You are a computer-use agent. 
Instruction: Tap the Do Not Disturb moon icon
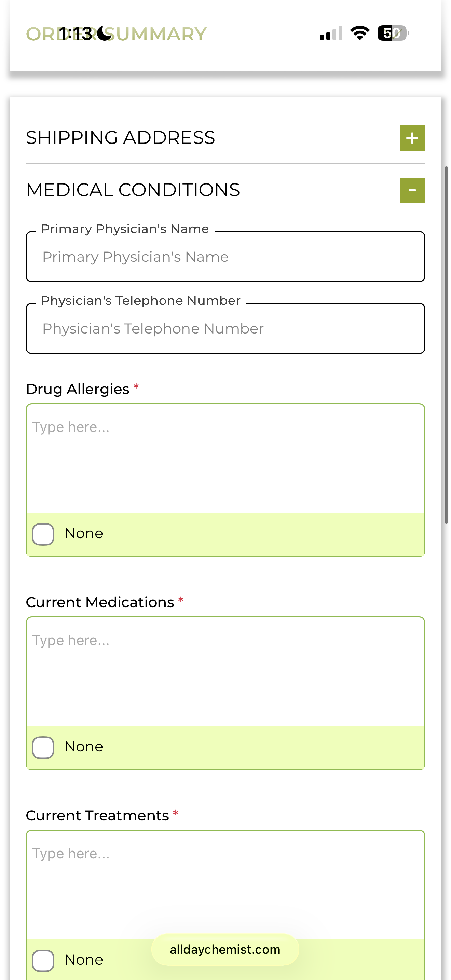coord(104,33)
